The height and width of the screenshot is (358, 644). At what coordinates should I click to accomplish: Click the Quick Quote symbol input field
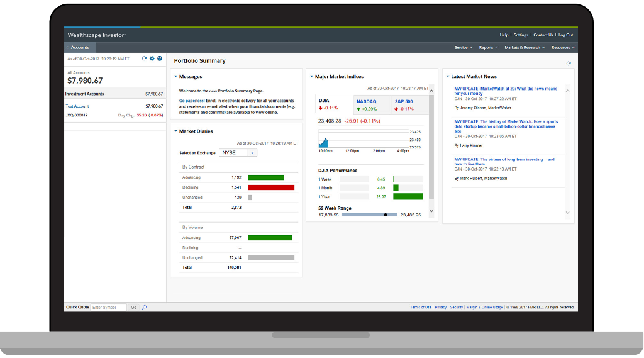108,308
